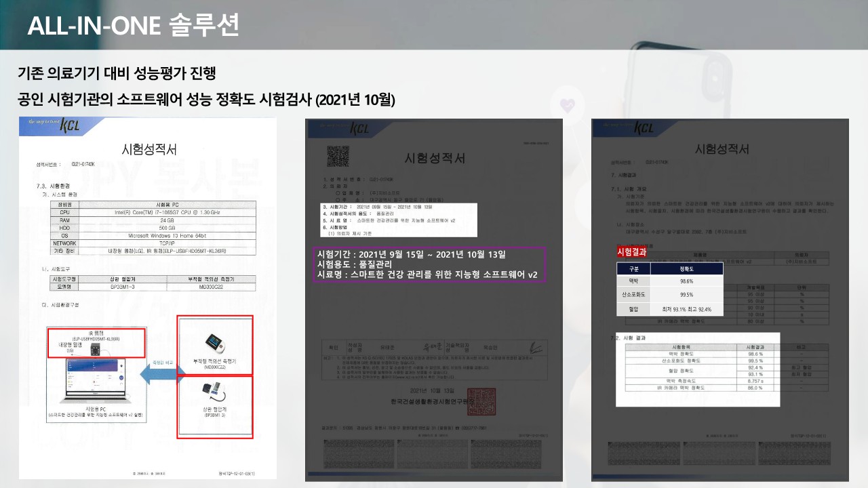Screen dimensions: 868x488
Task: Click the red 시험결과 label
Action: pos(631,251)
